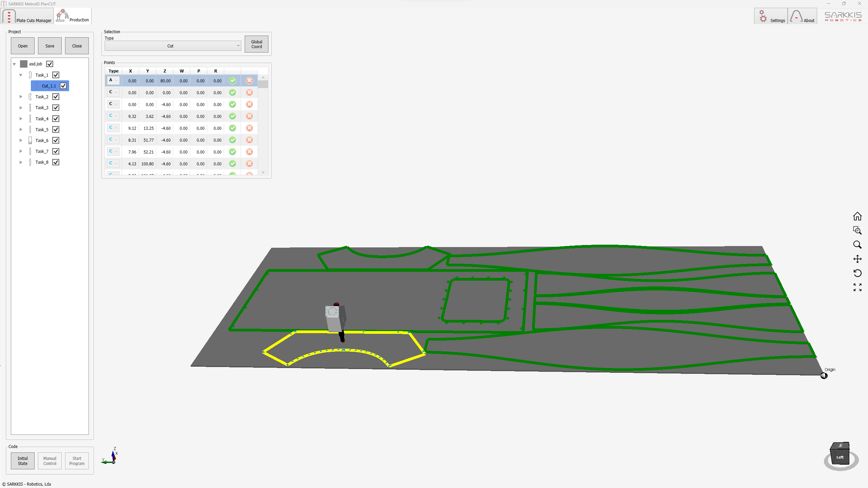The width and height of the screenshot is (868, 488).
Task: Click the Points table scroll down arrow
Action: tap(263, 172)
